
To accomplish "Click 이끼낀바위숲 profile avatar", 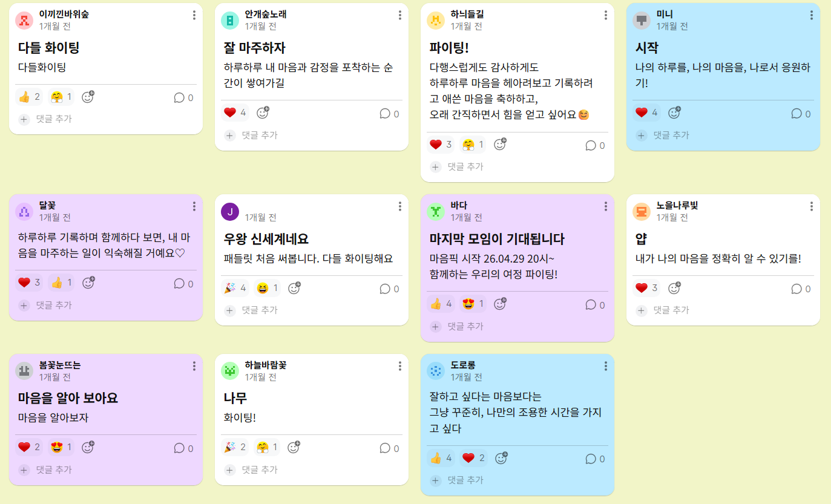I will point(24,21).
